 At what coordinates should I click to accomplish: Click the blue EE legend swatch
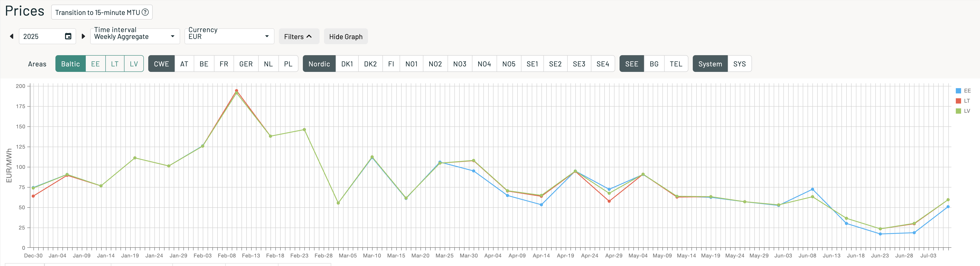tap(958, 91)
